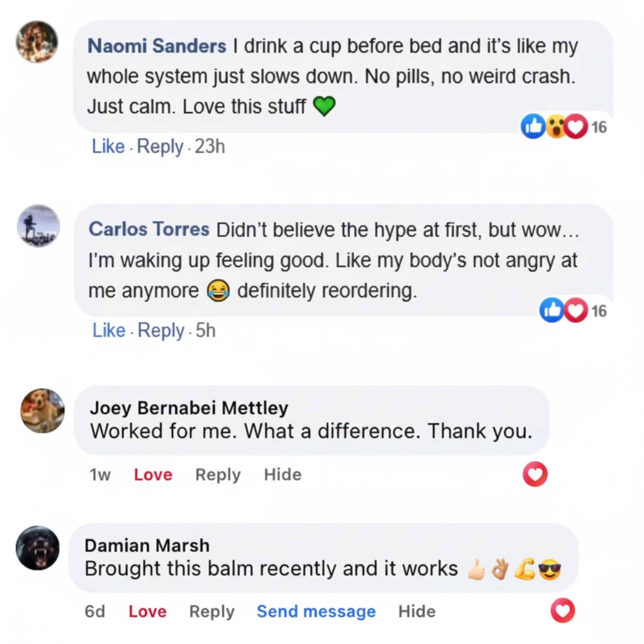Click Joey Bernabei Mettley's dog avatar
Viewport: 644px width, 644px height.
(x=43, y=411)
